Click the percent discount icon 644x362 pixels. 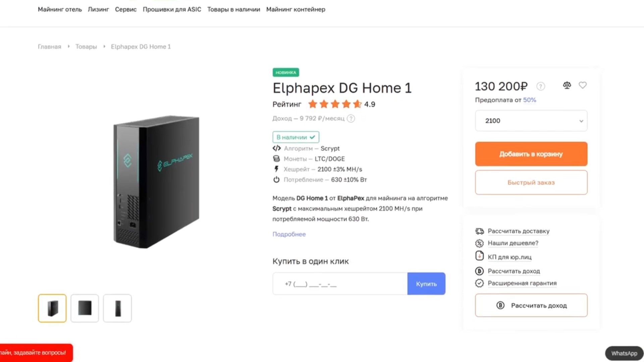click(479, 243)
